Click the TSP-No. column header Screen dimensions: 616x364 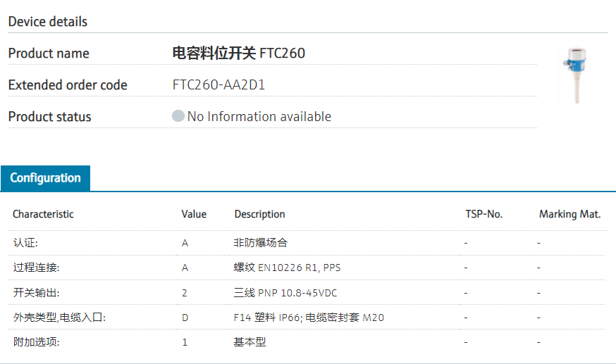483,214
